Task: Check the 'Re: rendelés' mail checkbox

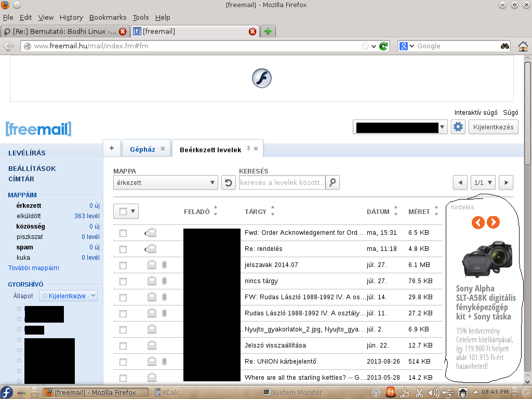Action: [123, 249]
